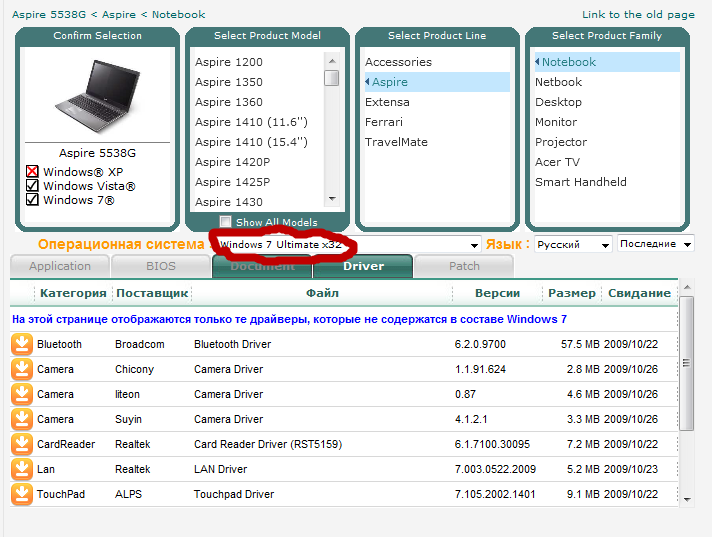Download the Suyin Camera driver
Screen dimensions: 712x537
tap(22, 419)
